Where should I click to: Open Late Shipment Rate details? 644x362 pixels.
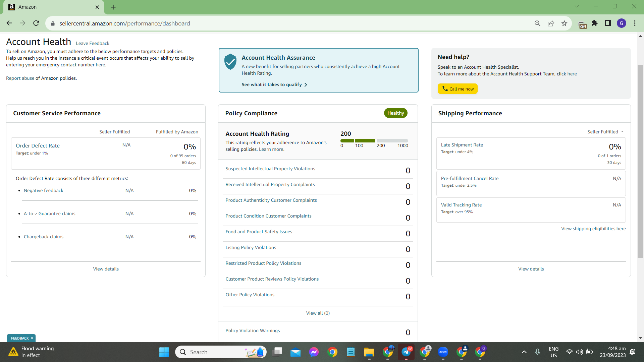[462, 145]
